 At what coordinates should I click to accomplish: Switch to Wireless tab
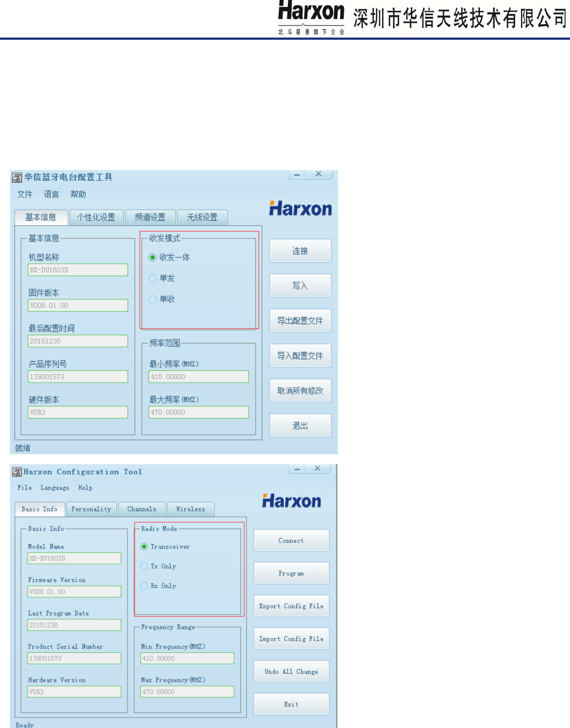point(191,509)
